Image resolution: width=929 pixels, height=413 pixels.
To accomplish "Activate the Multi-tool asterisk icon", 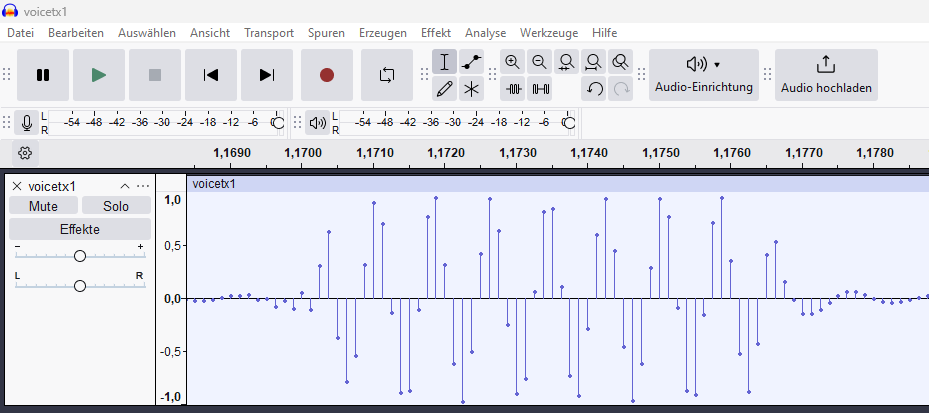I will click(472, 88).
